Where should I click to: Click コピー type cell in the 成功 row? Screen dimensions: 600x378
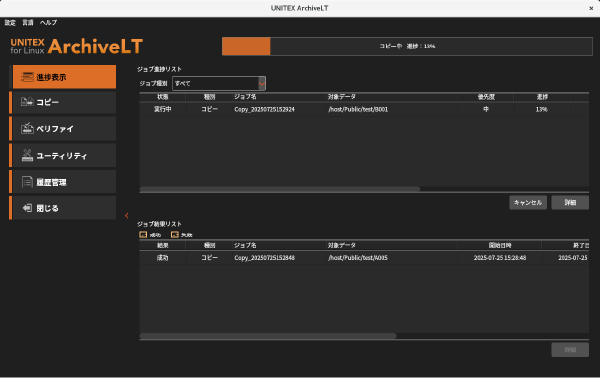tap(210, 258)
